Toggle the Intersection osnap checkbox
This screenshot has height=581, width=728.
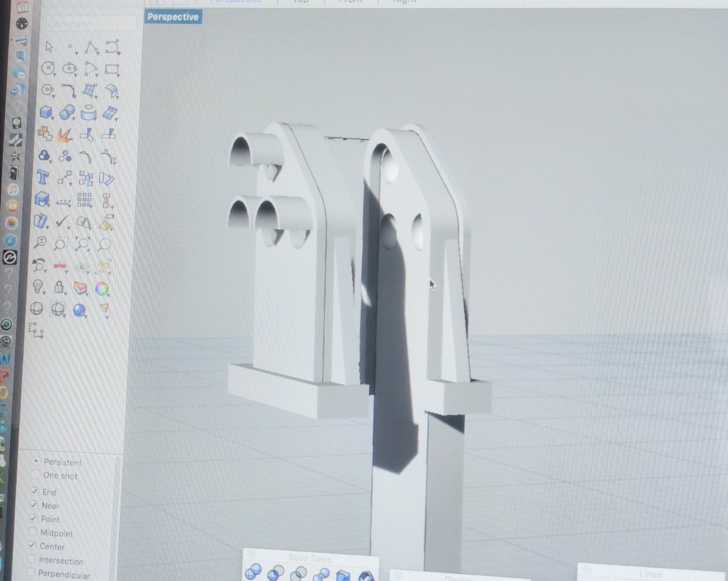click(32, 559)
